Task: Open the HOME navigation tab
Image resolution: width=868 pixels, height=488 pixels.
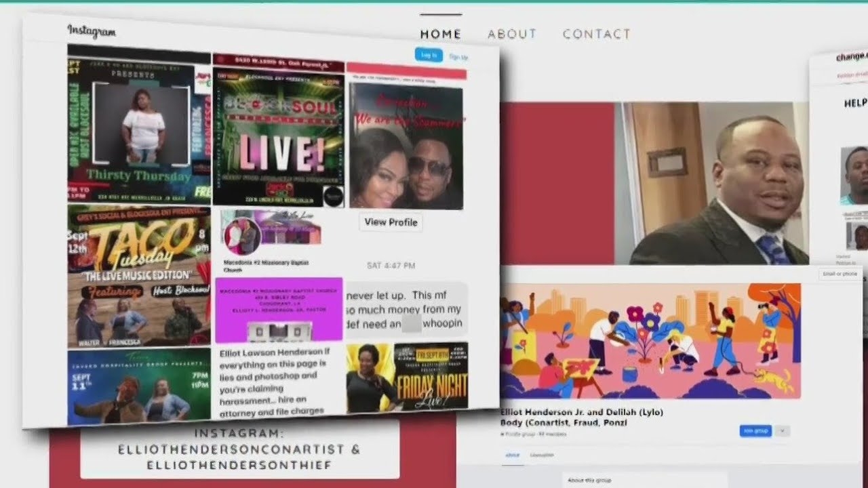Action: click(441, 34)
